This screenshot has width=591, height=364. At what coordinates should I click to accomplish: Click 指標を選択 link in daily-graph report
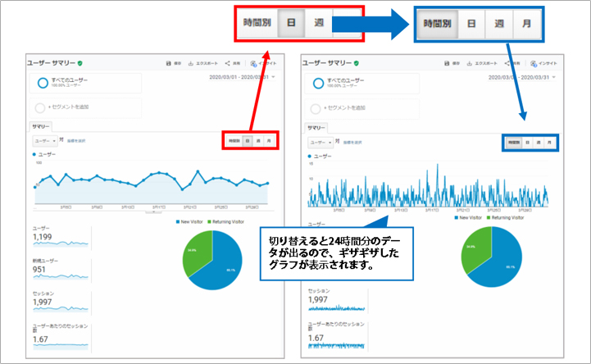tap(76, 141)
